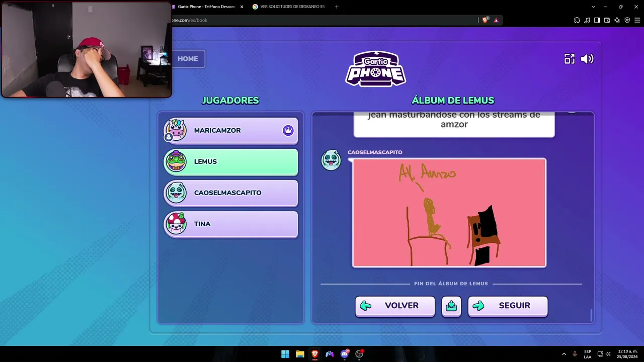
Task: Click TINA's mushroom avatar
Action: [x=176, y=224]
